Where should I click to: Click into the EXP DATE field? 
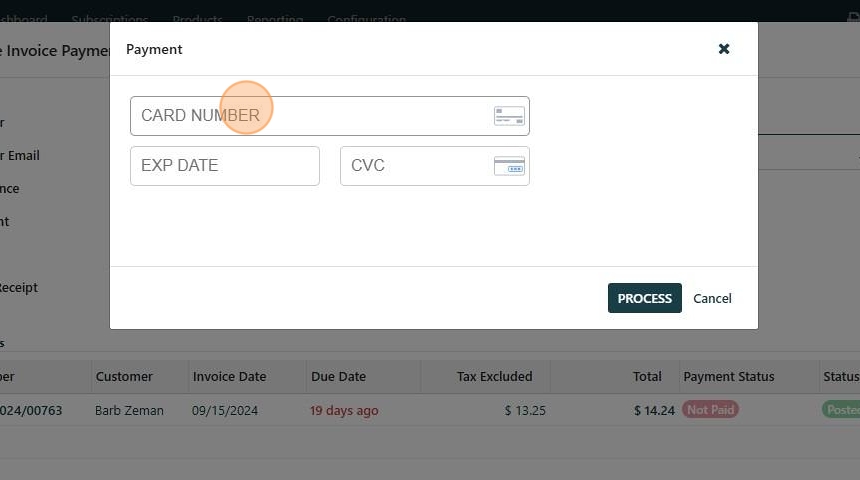click(224, 166)
